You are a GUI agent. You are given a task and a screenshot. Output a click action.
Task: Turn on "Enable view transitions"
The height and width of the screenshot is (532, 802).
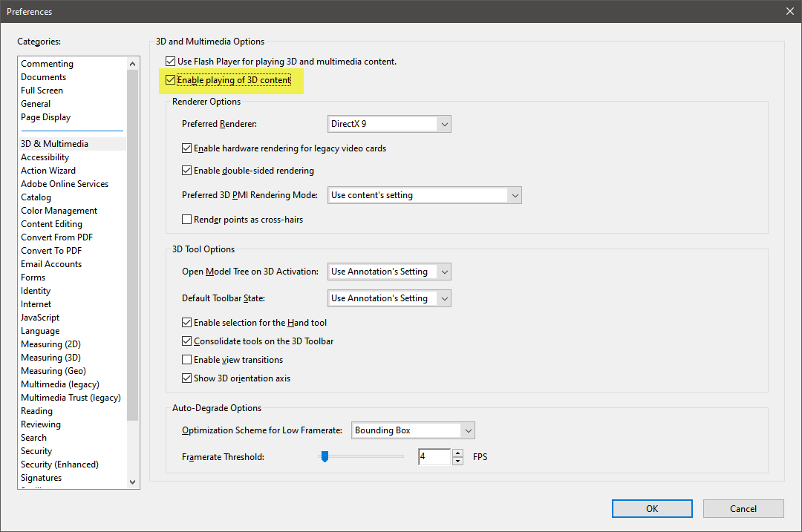click(x=186, y=359)
